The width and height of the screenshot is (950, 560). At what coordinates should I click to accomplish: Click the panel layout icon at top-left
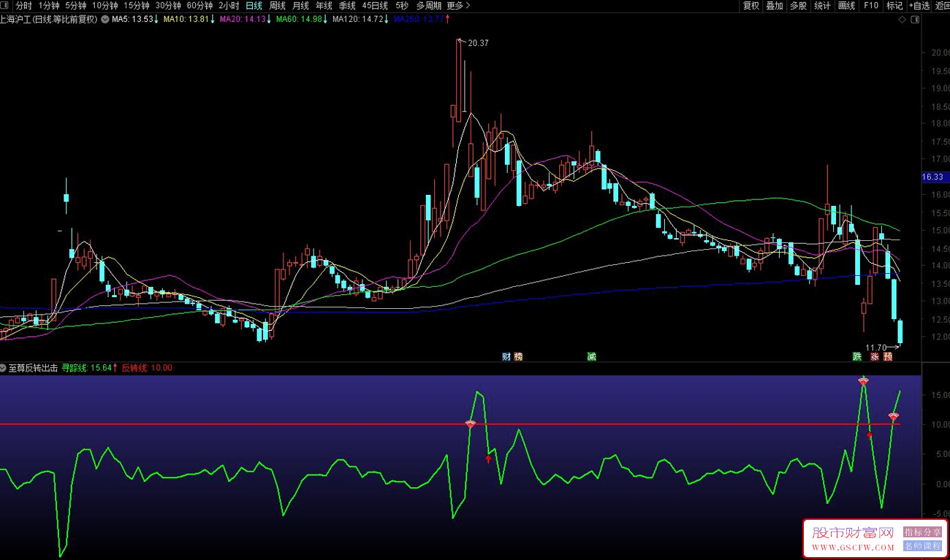[x=5, y=5]
